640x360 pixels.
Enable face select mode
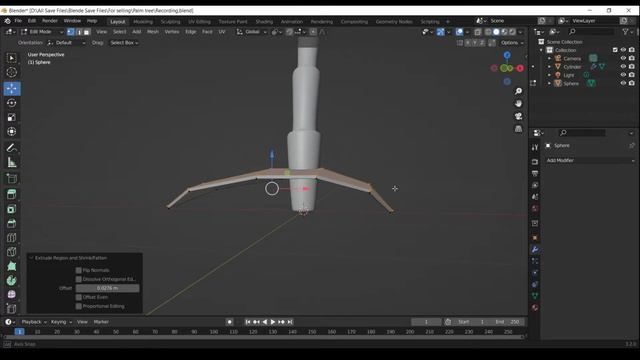point(87,32)
